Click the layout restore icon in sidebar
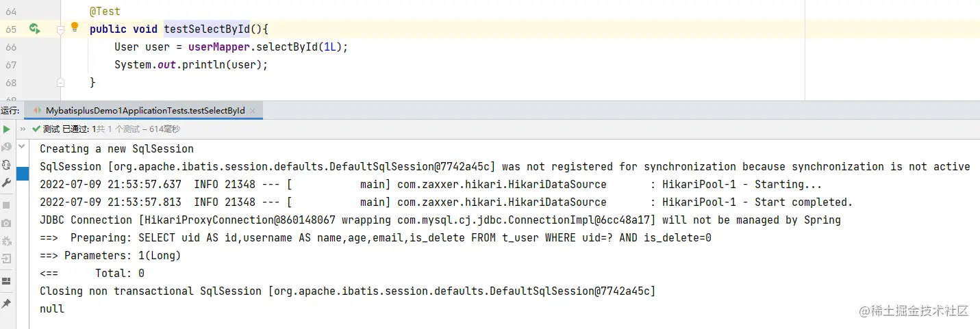This screenshot has width=980, height=329. click(x=6, y=280)
